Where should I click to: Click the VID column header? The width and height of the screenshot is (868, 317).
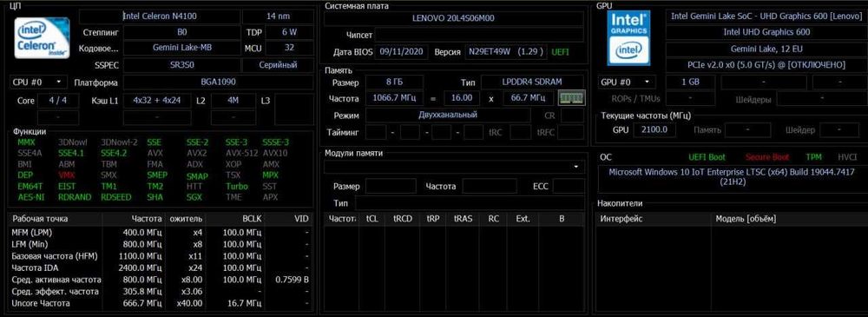[289, 219]
